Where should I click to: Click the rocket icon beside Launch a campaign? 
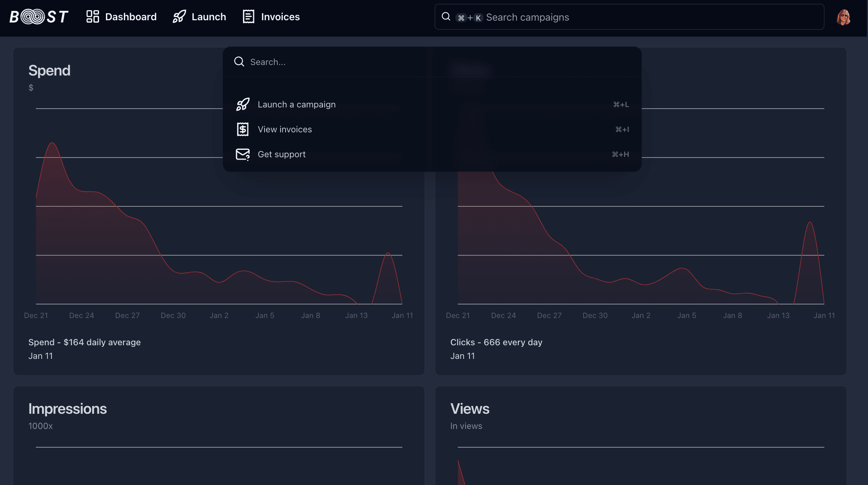click(x=242, y=104)
